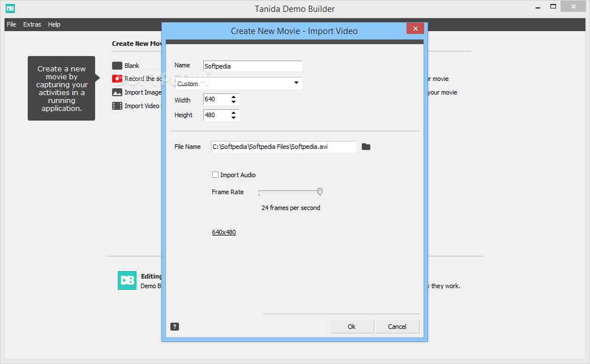Click the '24 frames per second' text
The image size is (590, 364).
click(x=291, y=208)
